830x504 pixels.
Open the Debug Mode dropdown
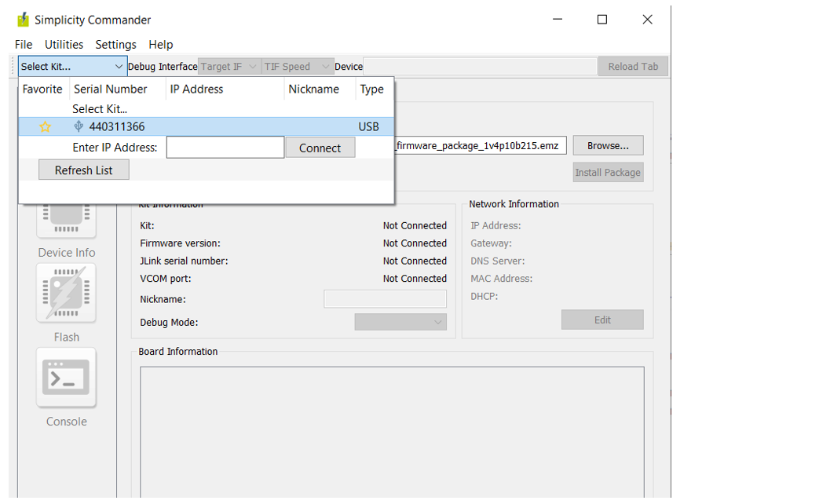(400, 322)
